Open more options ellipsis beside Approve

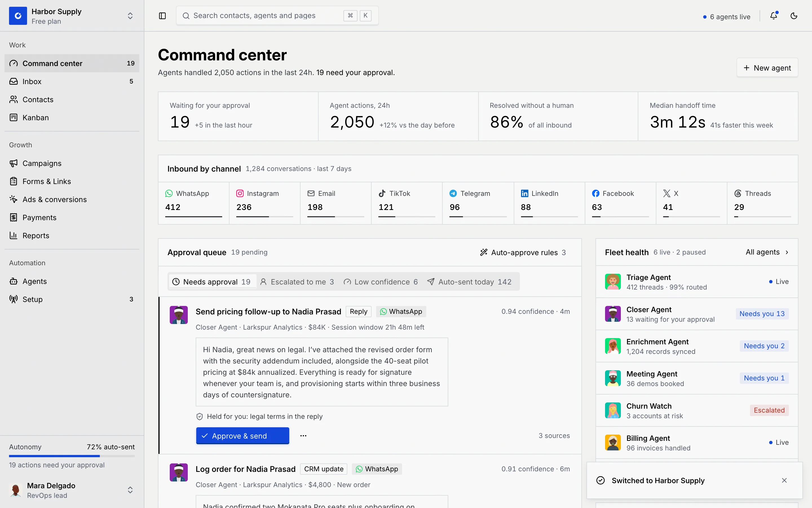click(x=303, y=436)
